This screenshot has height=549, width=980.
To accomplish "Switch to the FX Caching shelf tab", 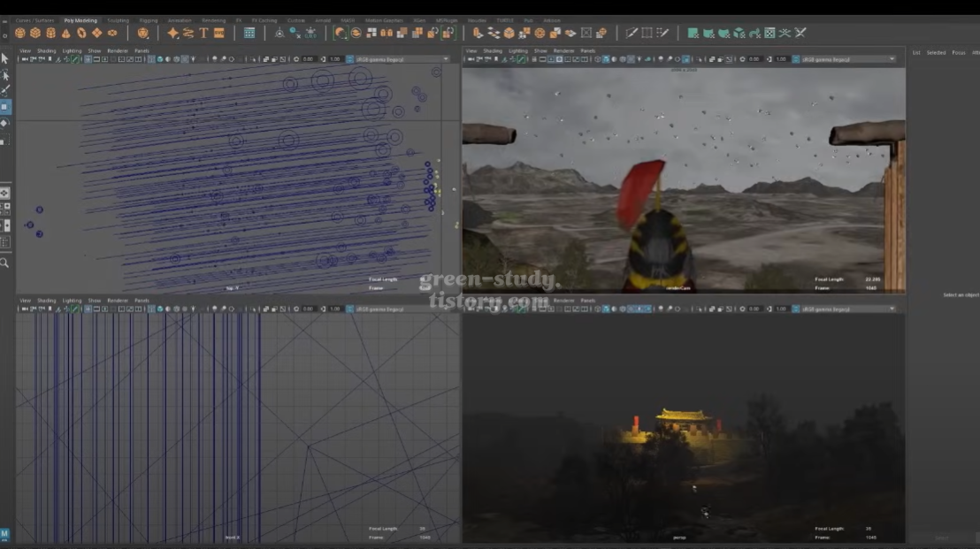I will pos(264,20).
